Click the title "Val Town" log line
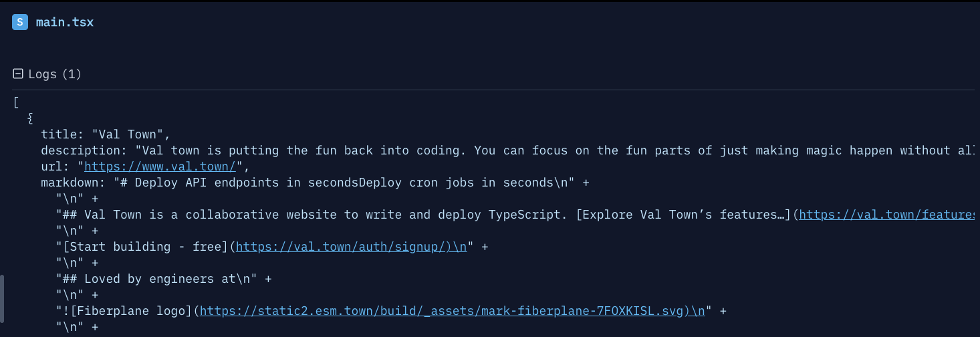 click(x=106, y=134)
